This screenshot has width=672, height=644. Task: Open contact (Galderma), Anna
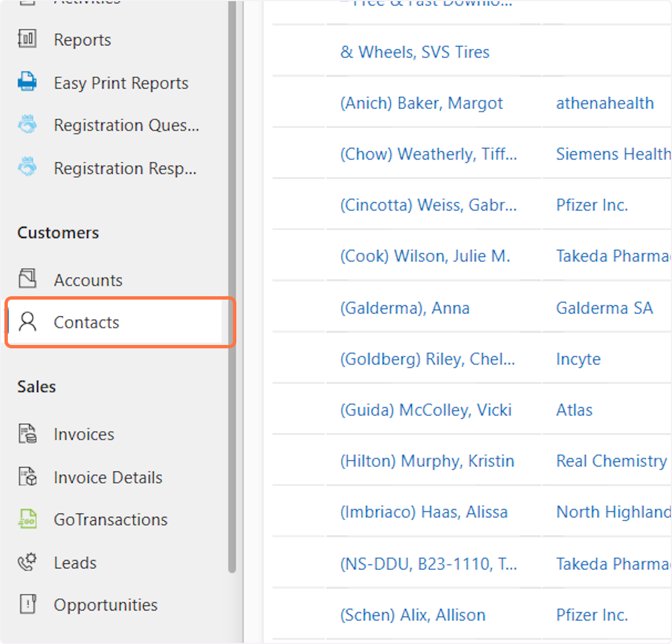(x=405, y=309)
